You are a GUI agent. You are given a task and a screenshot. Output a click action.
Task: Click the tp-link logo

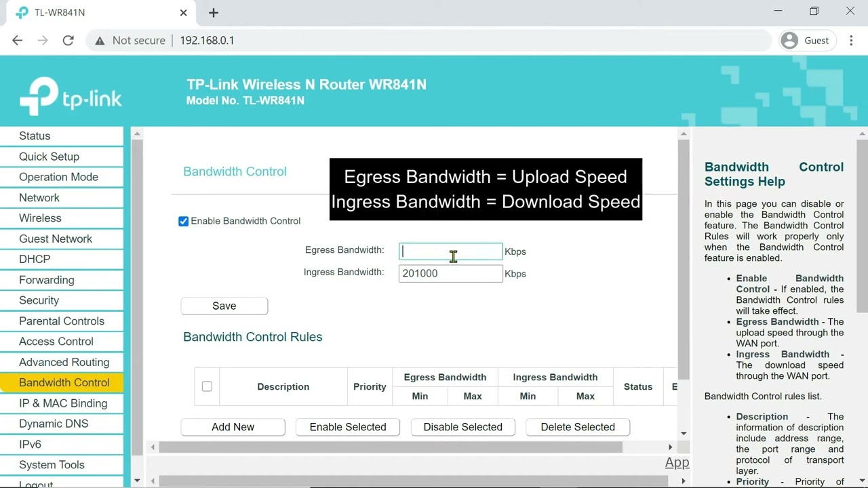71,96
